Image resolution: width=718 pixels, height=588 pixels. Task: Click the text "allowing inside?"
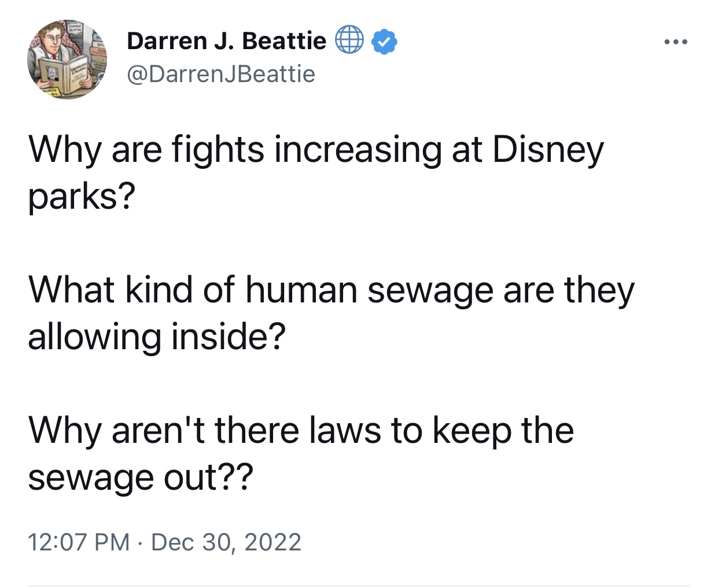(157, 337)
